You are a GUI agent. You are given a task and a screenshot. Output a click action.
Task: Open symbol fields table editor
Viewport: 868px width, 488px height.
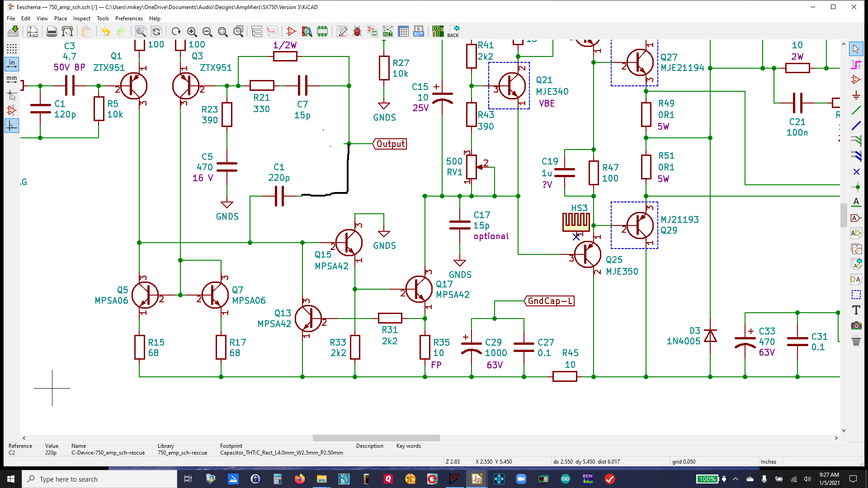(x=403, y=31)
